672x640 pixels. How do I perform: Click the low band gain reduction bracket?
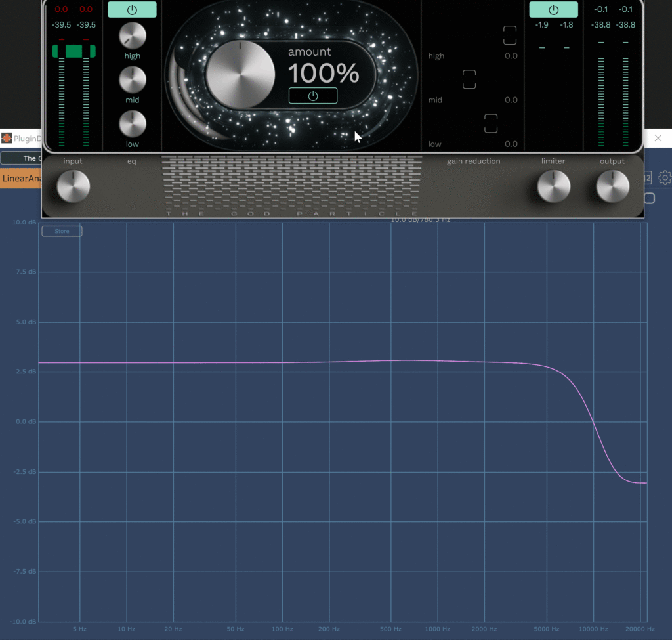coord(491,123)
